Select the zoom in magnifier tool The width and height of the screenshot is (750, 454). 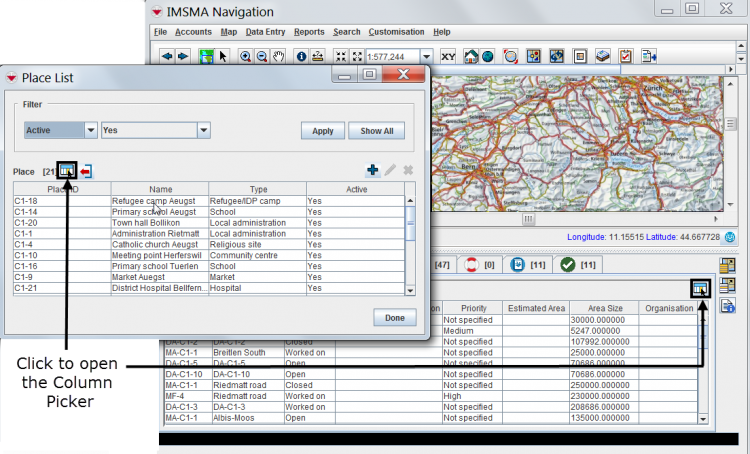245,56
